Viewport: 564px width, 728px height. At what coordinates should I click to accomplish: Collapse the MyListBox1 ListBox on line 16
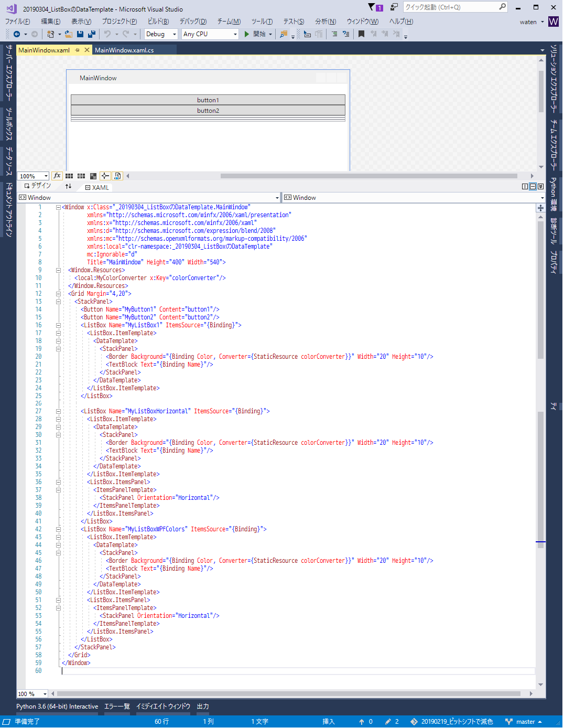(58, 326)
